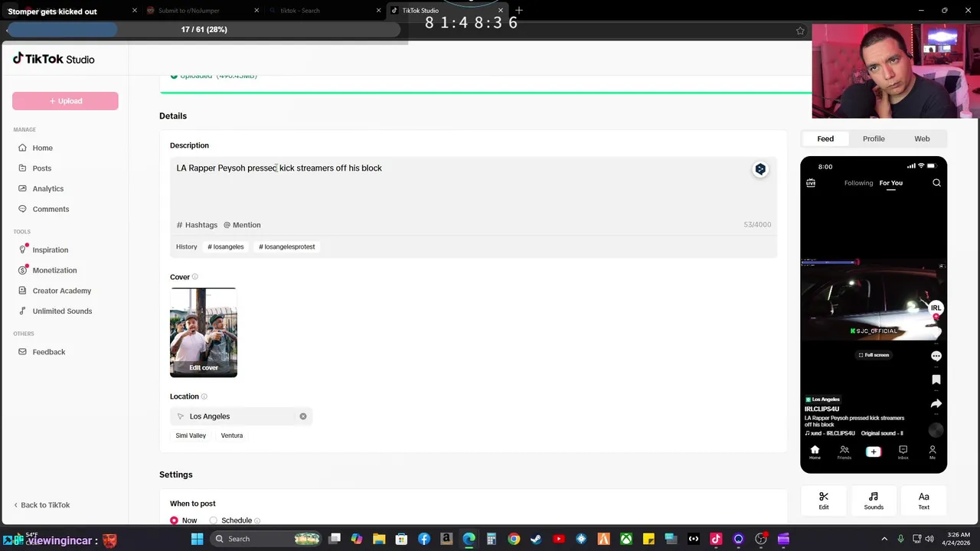Screen dimensions: 980x551
Task: Click the IRL profile avatar in preview
Action: tap(936, 308)
